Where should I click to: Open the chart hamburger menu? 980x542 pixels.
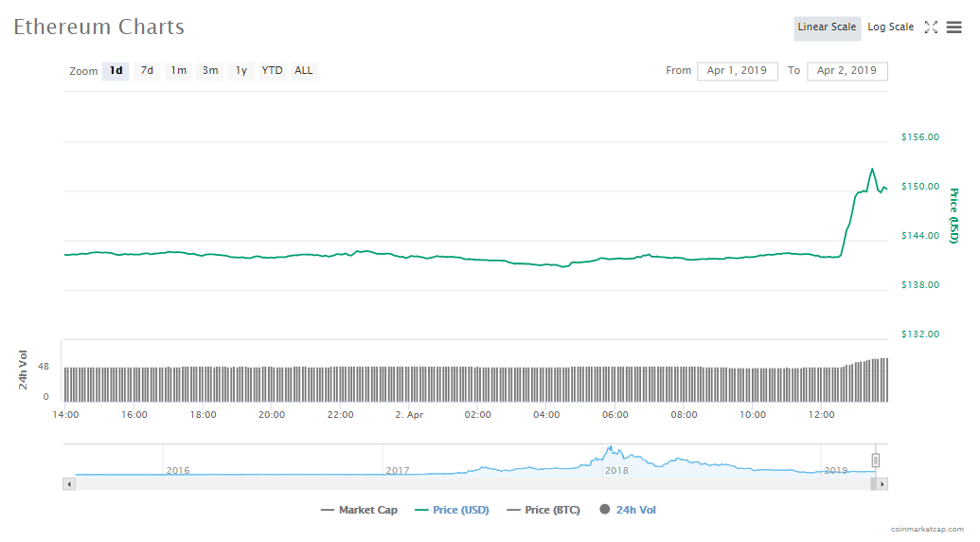[x=953, y=27]
